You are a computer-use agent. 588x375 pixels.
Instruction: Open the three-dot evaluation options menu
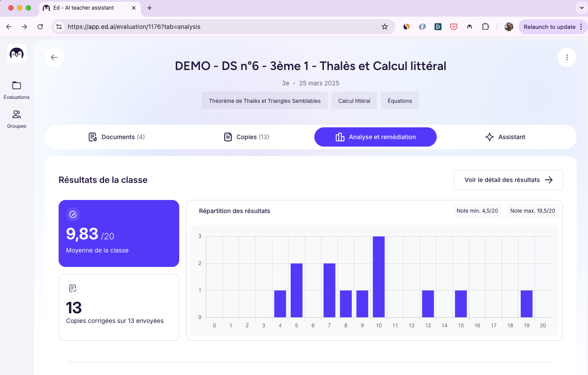(567, 57)
